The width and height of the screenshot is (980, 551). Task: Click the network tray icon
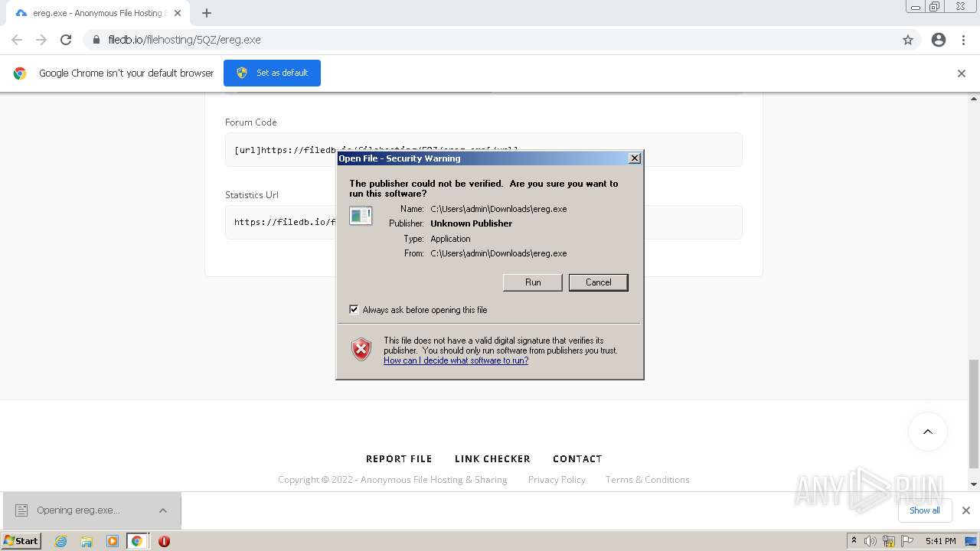tap(889, 541)
